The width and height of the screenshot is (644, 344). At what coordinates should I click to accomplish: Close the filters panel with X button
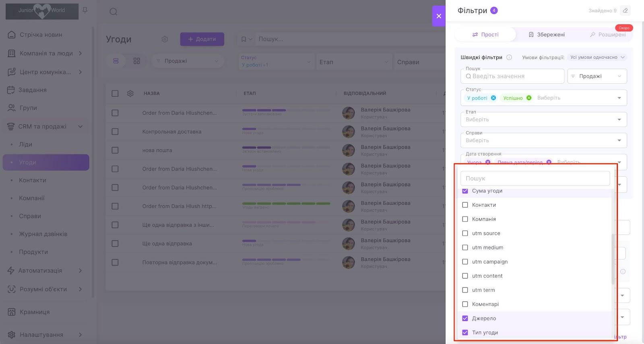point(439,16)
